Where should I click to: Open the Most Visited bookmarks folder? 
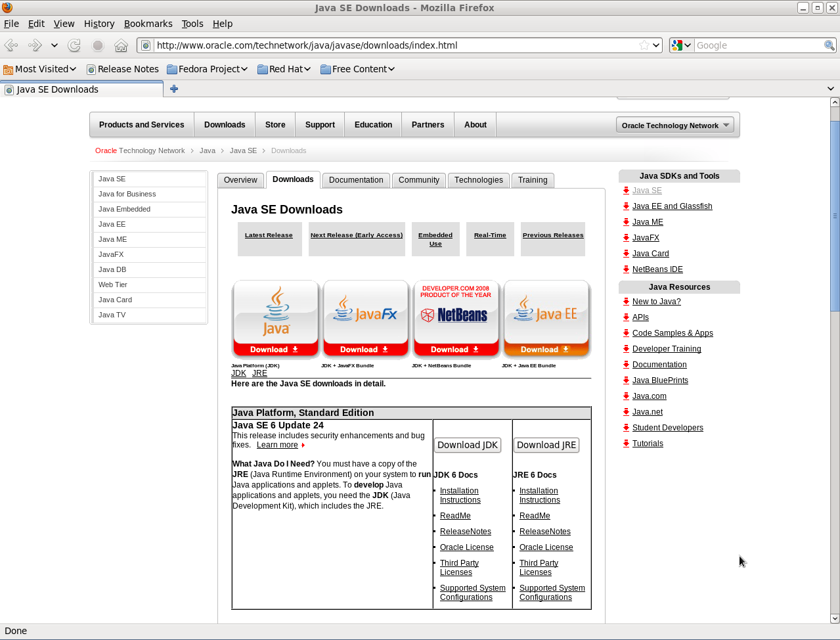40,69
